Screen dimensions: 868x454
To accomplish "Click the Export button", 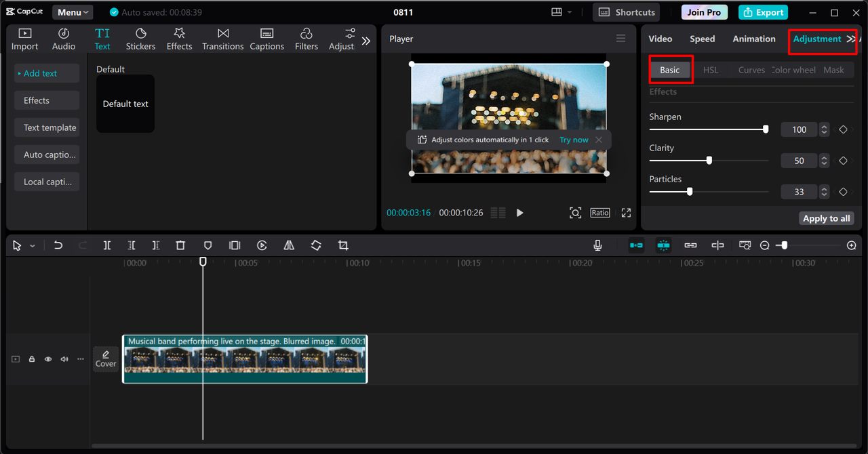I will click(763, 12).
